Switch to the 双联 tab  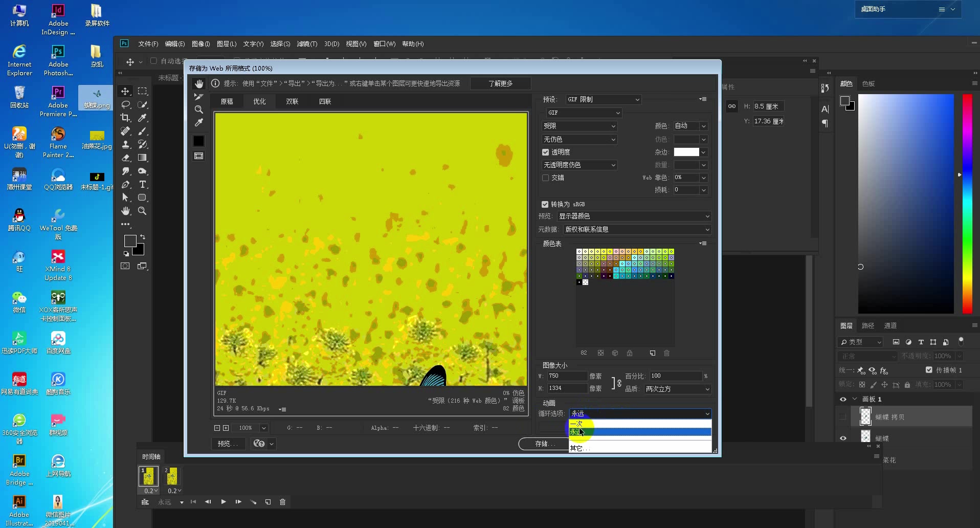pyautogui.click(x=293, y=101)
